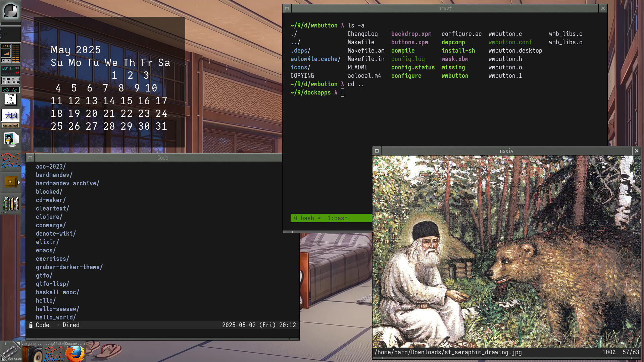Viewport: 644px width, 362px height.
Task: Open the Dired major mode menu
Action: (x=71, y=325)
